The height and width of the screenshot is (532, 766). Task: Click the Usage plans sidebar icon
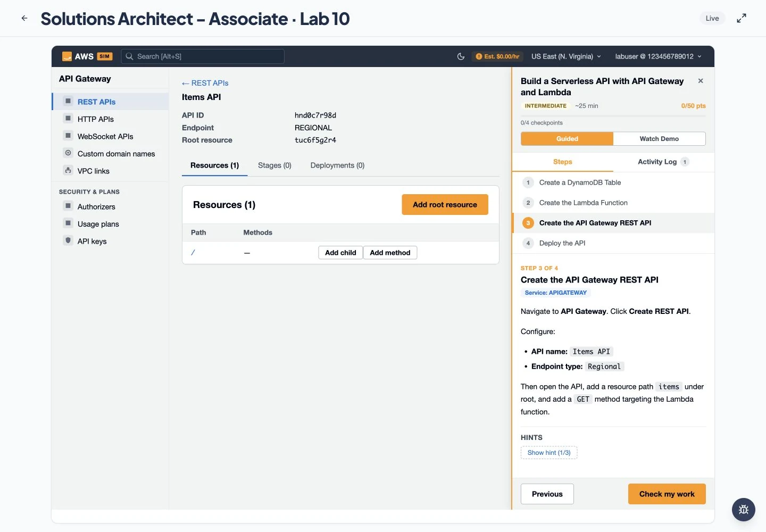[x=68, y=223]
